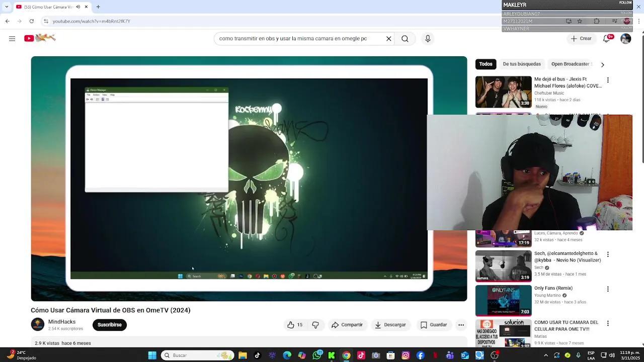The image size is (644, 362).
Task: Open a new Chrome tab
Action: (98, 7)
